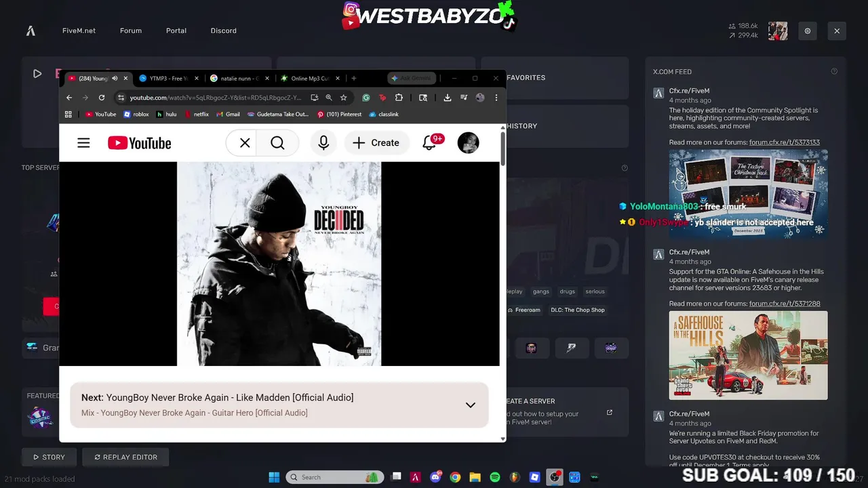This screenshot has height=488, width=868.
Task: Open Chrome media controls icon
Action: click(464, 98)
